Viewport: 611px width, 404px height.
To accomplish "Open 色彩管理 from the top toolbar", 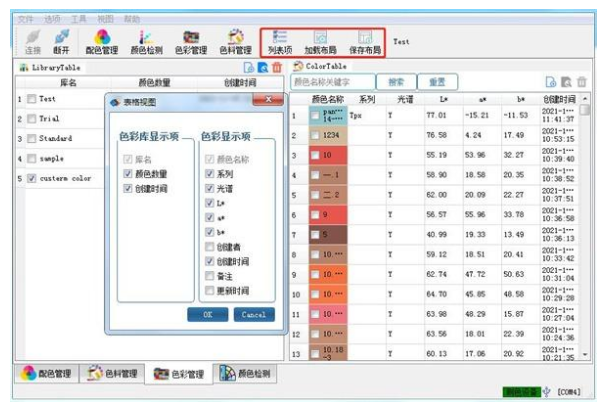I will click(x=191, y=42).
